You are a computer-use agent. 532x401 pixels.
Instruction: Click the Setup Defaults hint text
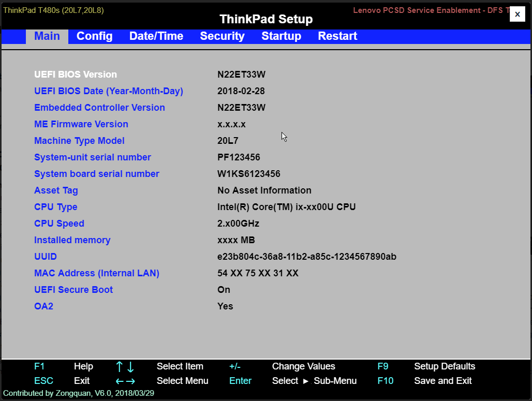click(x=445, y=366)
